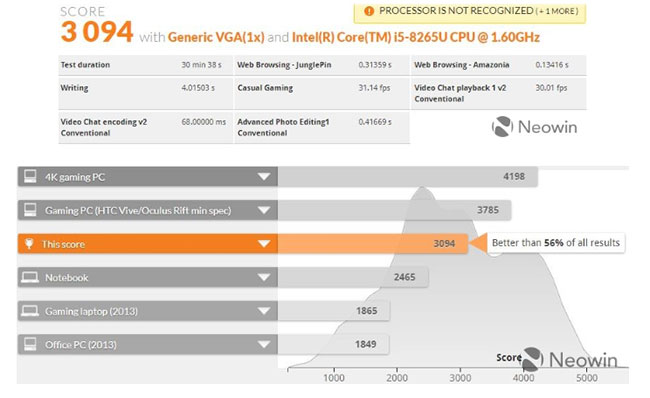Click the 0.31359 s value
Screen dimensions: 650x398
[375, 65]
